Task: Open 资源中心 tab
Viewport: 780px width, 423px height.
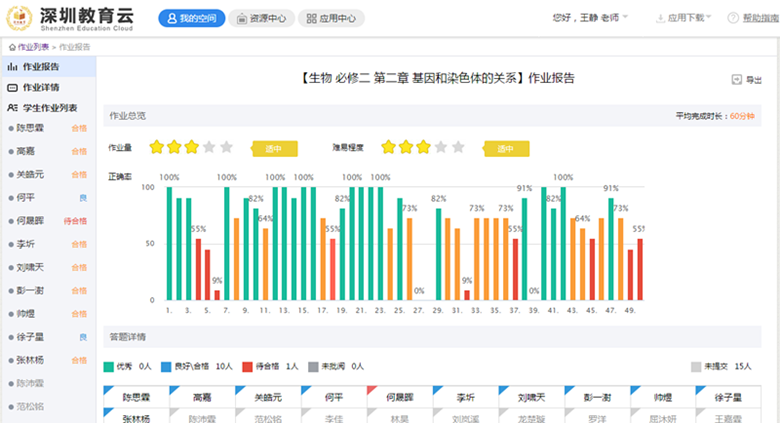Action: tap(262, 18)
